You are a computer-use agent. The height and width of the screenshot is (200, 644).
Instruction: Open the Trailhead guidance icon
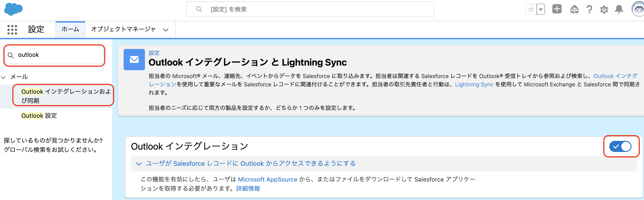coord(574,9)
